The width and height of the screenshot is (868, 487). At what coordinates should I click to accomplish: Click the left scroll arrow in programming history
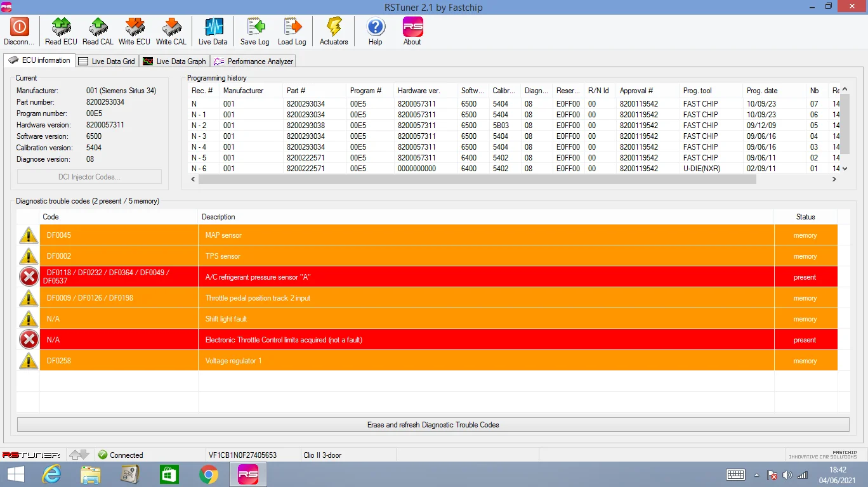point(193,179)
